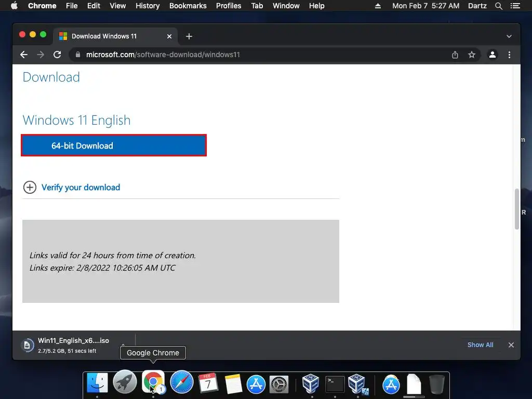Click Google Chrome icon in dock
Screen dimensions: 532x399
pyautogui.click(x=153, y=382)
